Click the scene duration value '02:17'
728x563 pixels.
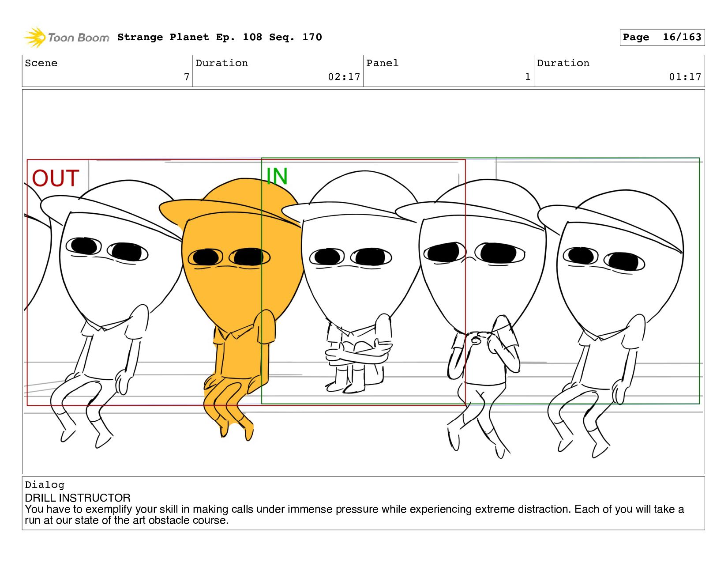(344, 77)
